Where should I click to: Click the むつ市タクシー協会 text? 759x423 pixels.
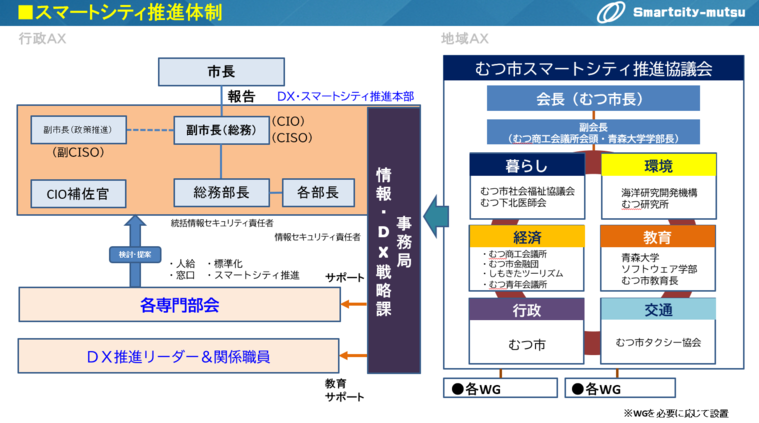coord(658,343)
